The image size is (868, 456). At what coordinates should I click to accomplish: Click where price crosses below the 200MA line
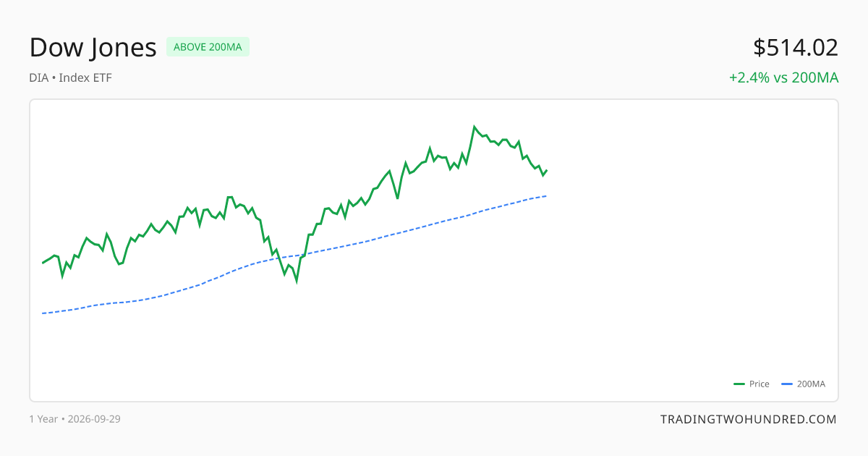[278, 258]
